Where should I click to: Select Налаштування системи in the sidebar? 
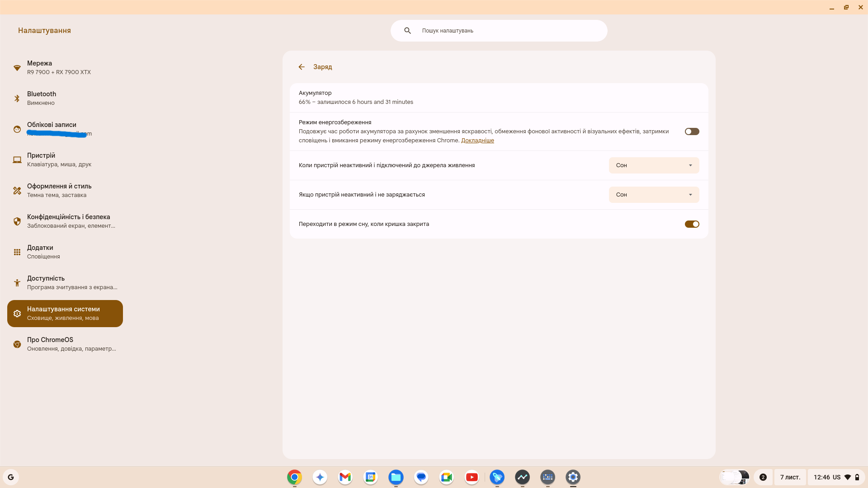point(65,313)
